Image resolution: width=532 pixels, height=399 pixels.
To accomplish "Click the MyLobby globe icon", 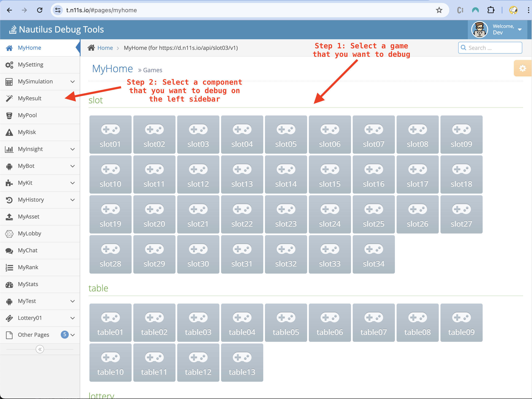I will pyautogui.click(x=9, y=234).
